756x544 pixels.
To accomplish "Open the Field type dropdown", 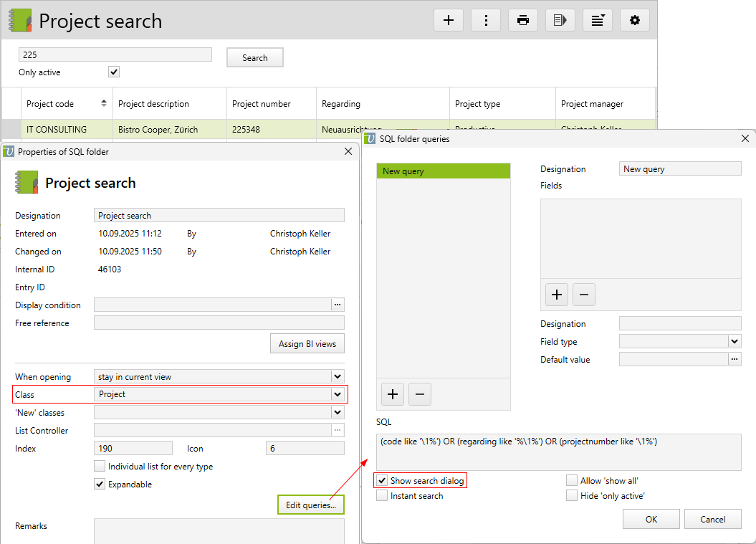I will (x=734, y=342).
